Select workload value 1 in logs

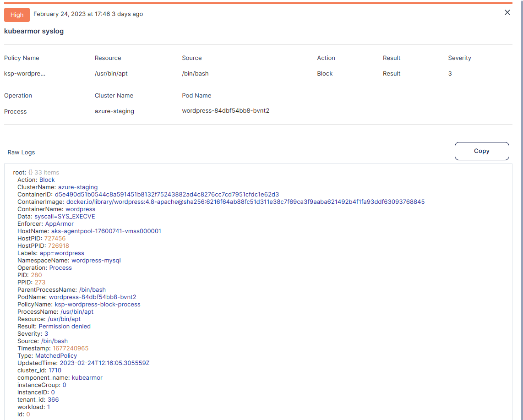click(x=49, y=407)
